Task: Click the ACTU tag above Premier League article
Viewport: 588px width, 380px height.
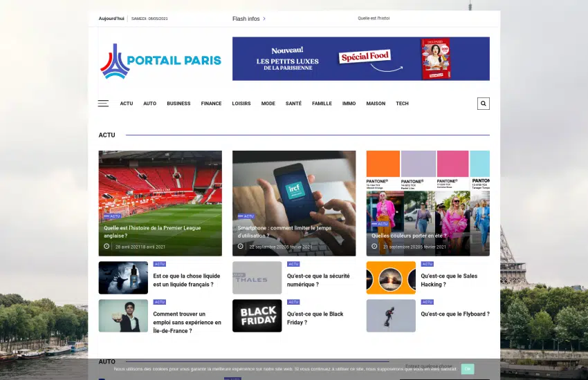Action: click(x=112, y=216)
